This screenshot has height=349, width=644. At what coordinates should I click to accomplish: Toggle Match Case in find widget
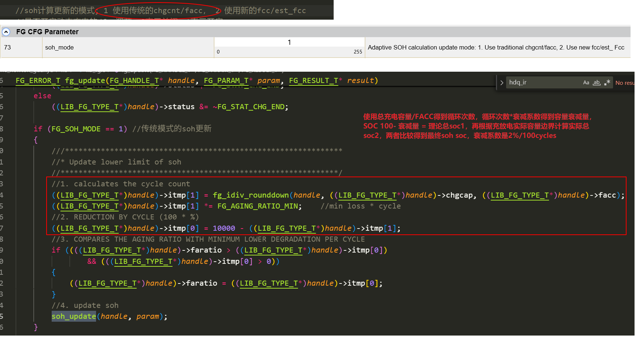tap(586, 83)
